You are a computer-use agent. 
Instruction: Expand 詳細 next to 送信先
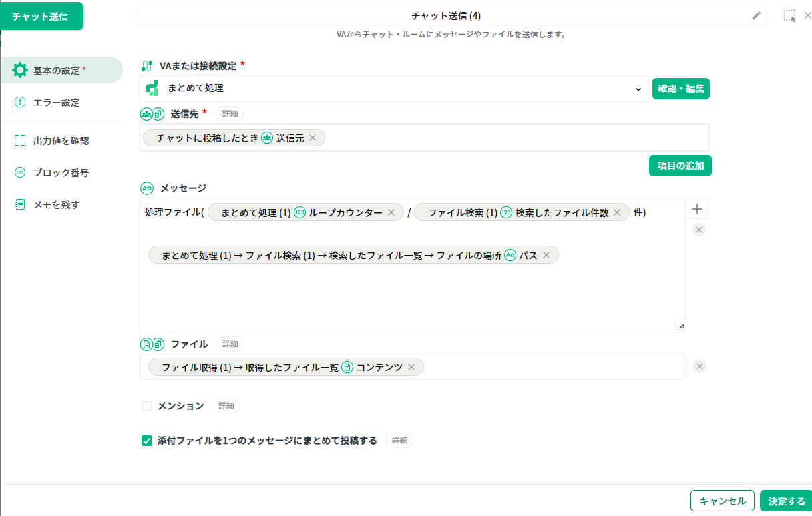[229, 114]
